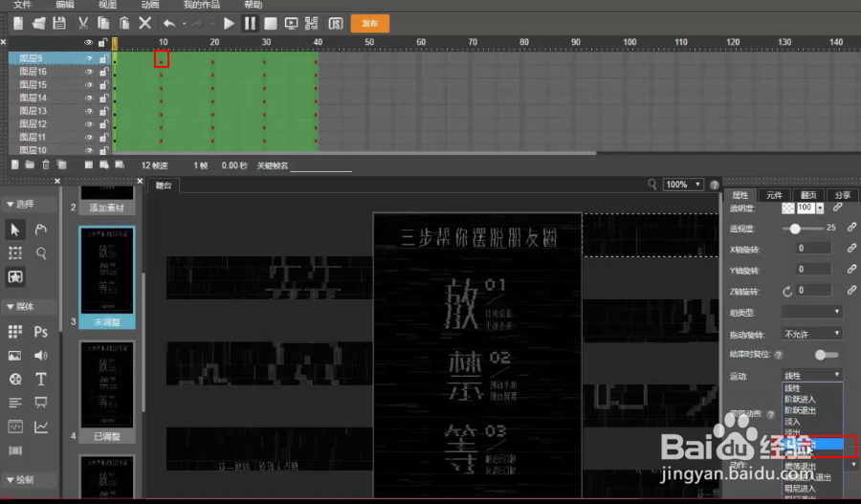Collapse the 绘制 tool section
This screenshot has height=504, width=861.
pos(11,480)
